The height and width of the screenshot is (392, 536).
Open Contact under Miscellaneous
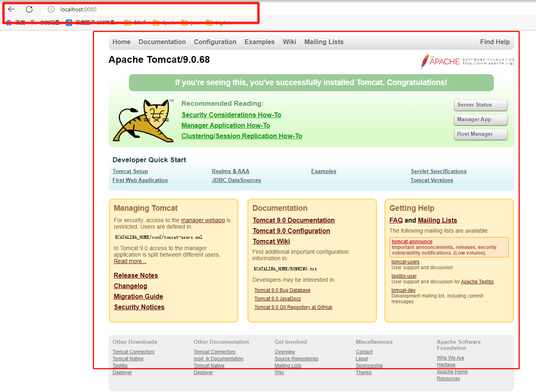364,352
